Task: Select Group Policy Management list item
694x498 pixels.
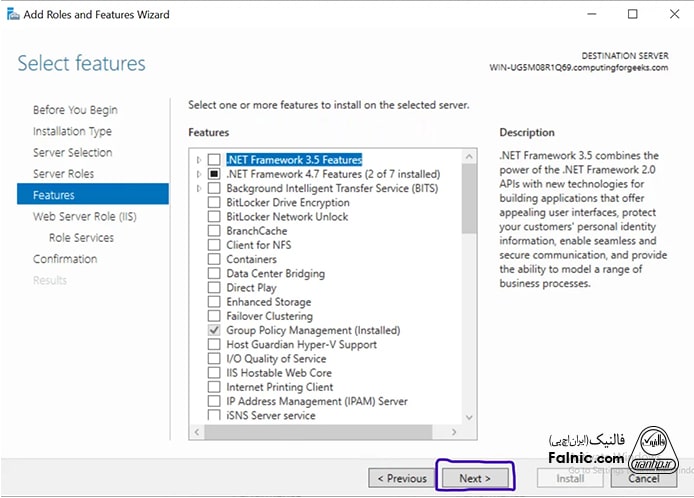Action: tap(312, 330)
